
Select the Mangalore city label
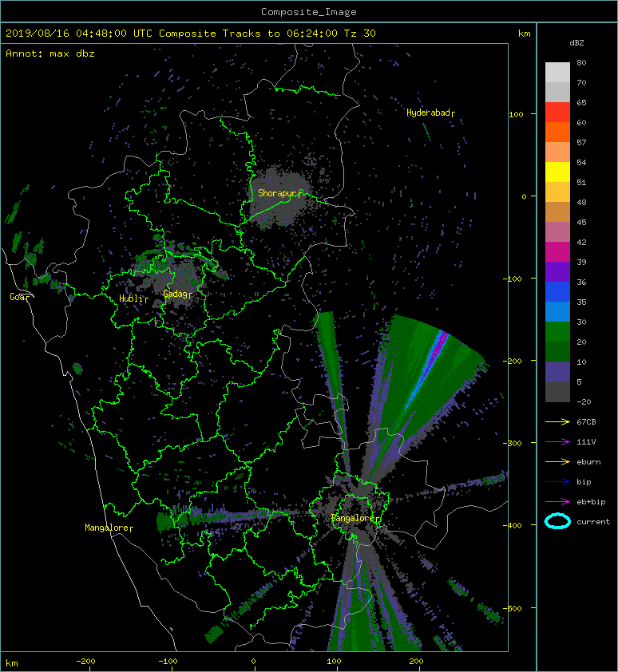[109, 528]
